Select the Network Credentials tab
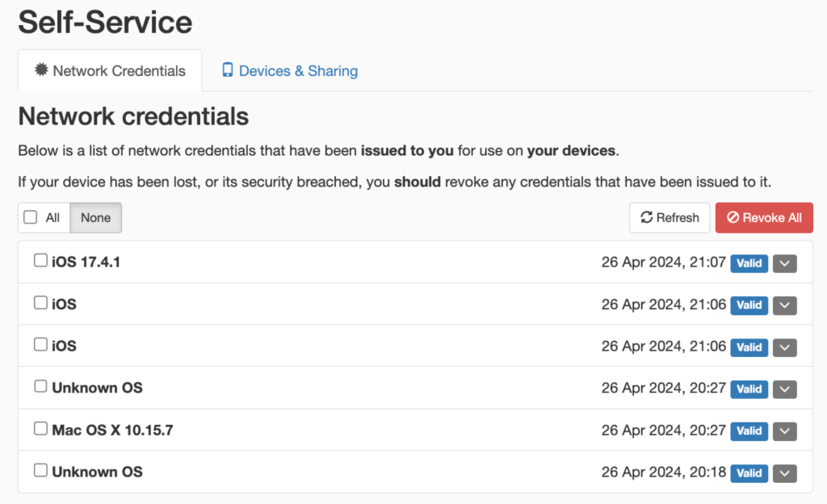827x504 pixels. click(110, 71)
